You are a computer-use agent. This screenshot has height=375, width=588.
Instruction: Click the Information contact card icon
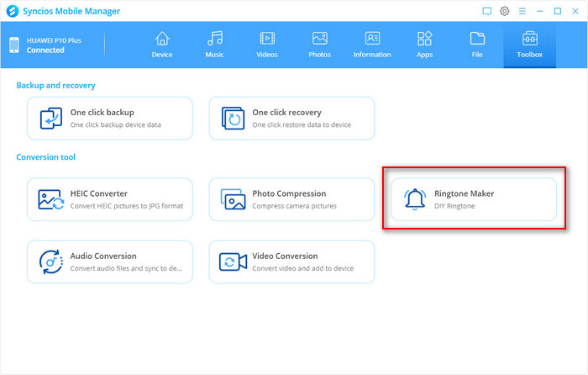[372, 39]
